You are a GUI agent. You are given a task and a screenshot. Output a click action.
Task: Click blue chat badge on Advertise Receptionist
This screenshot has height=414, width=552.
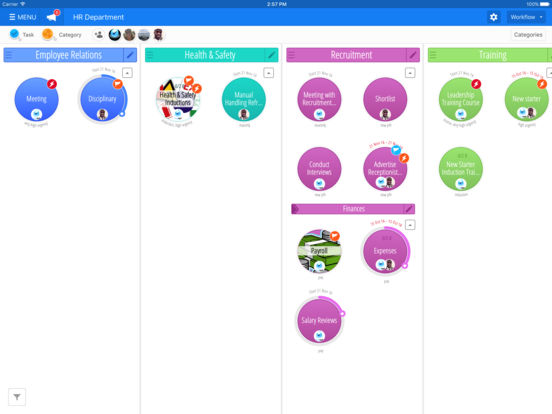pos(396,150)
